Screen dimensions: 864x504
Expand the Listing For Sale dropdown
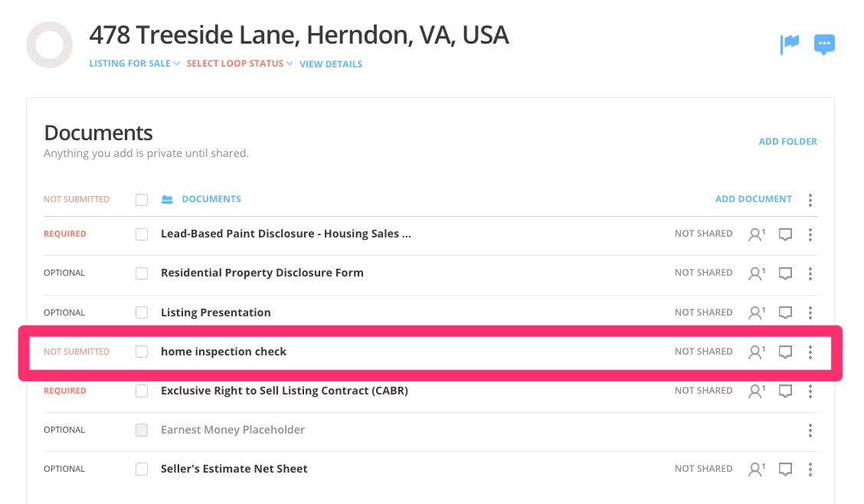[134, 64]
